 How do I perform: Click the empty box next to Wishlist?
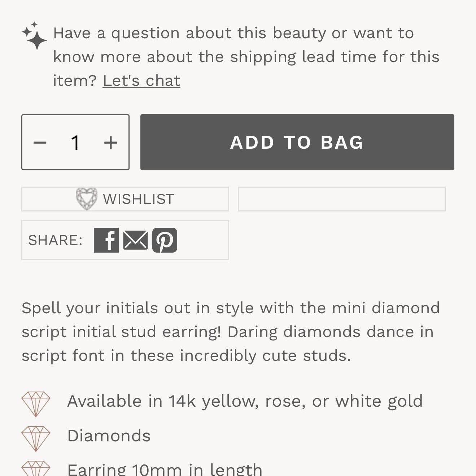[x=341, y=199]
